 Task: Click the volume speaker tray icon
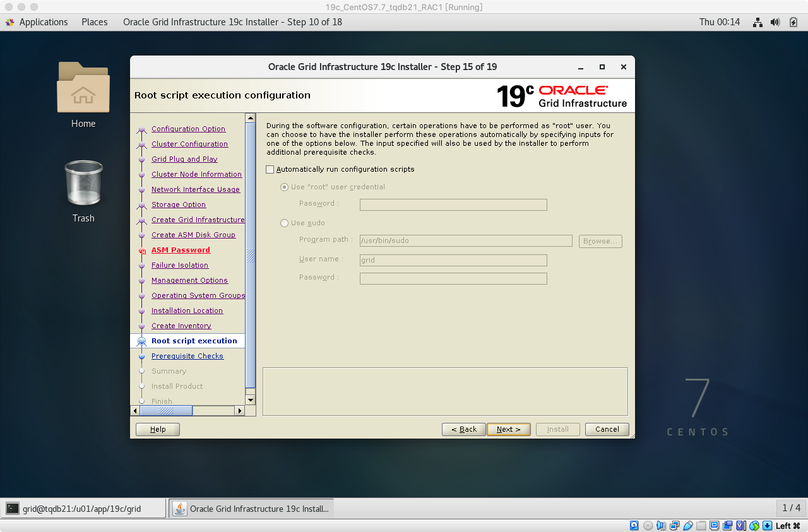click(x=776, y=22)
